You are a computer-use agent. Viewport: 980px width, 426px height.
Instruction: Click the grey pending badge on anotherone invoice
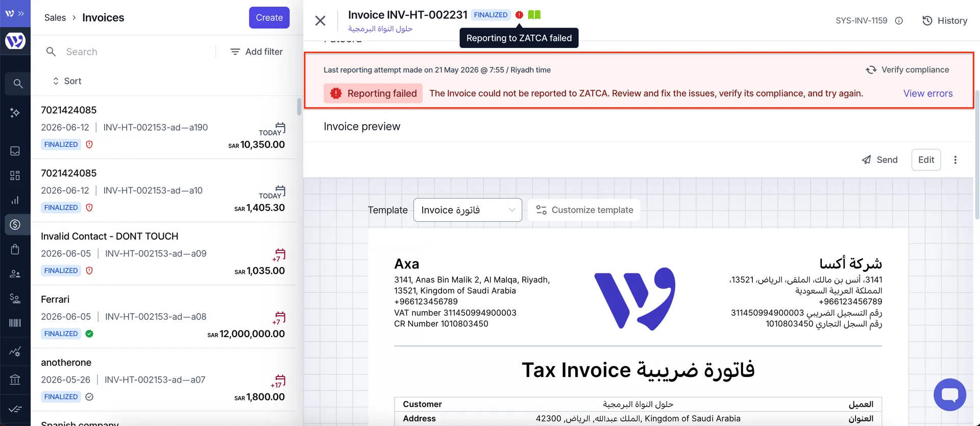coord(89,397)
